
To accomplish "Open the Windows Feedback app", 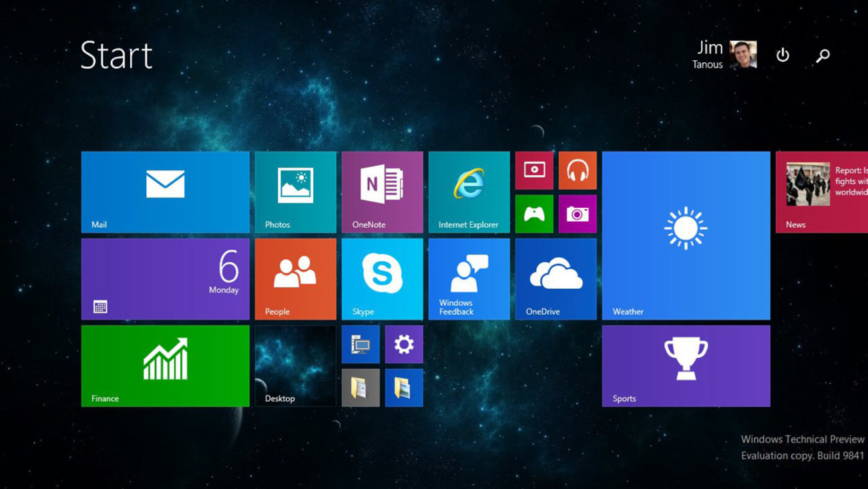I will pos(468,279).
